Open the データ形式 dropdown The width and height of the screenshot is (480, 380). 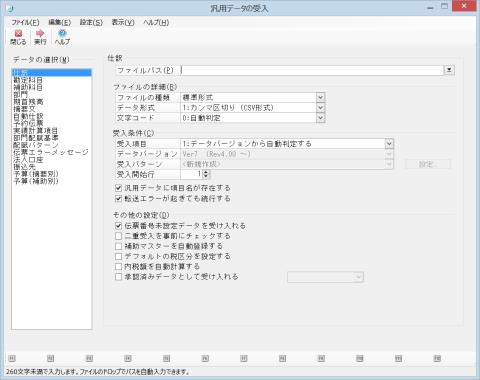320,108
